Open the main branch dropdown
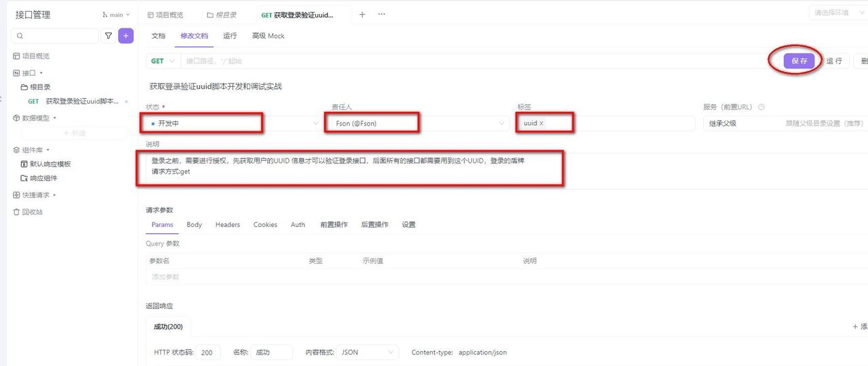 pyautogui.click(x=116, y=14)
